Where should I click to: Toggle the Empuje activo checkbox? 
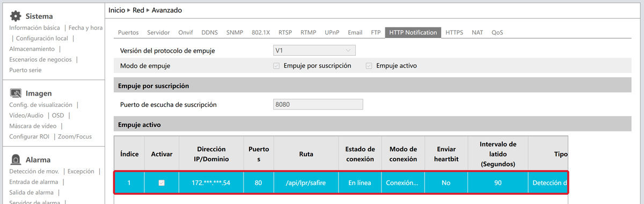click(369, 65)
